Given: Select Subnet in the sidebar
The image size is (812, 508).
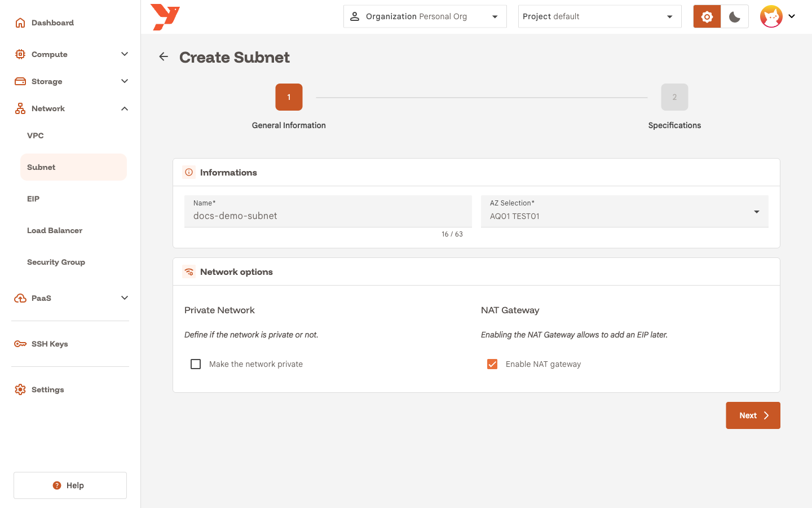Looking at the screenshot, I should (73, 167).
